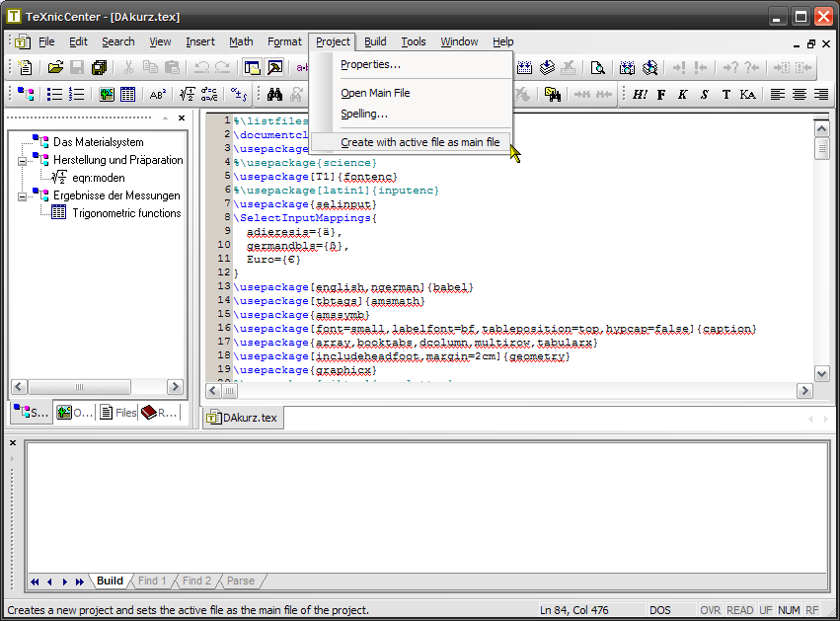Toggle the navigator view pane button
This screenshot has height=621, width=840.
point(252,67)
